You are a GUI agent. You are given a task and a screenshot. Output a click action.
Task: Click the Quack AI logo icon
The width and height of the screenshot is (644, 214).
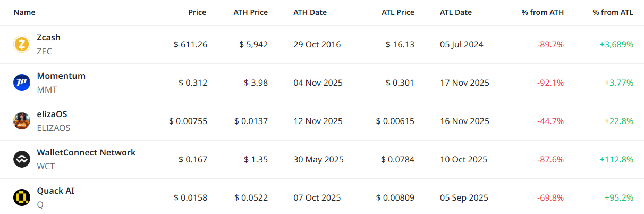click(x=22, y=198)
